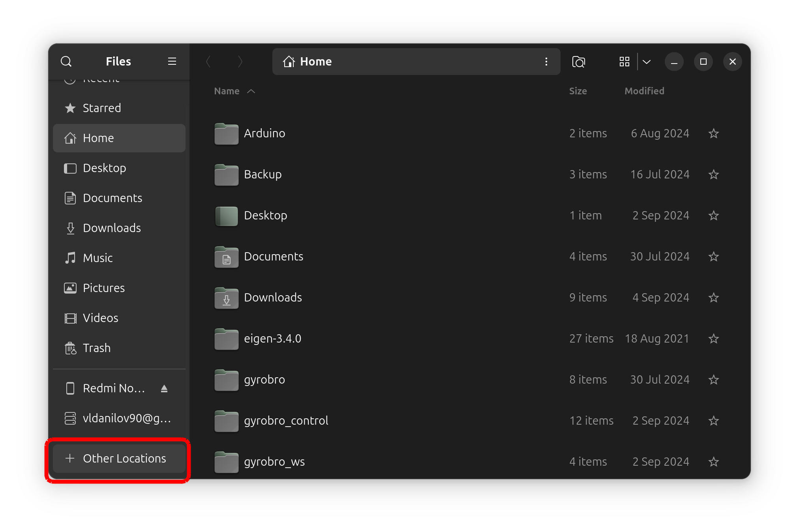Image resolution: width=799 pixels, height=532 pixels.
Task: Open Starred in the sidebar
Action: [102, 108]
